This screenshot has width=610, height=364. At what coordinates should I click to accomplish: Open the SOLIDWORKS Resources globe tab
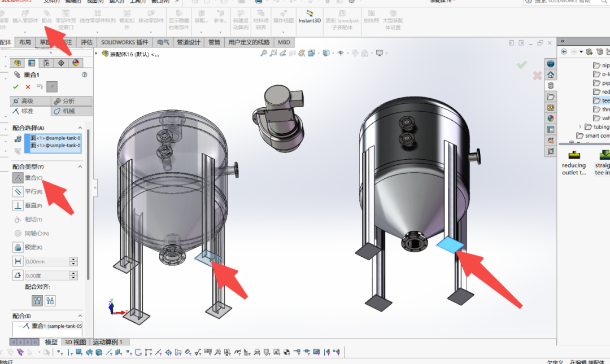pyautogui.click(x=551, y=64)
